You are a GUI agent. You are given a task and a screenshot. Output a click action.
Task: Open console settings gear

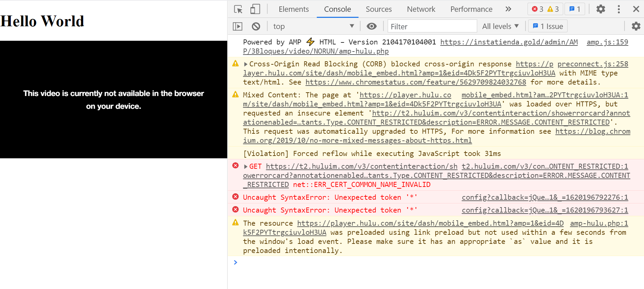point(636,26)
